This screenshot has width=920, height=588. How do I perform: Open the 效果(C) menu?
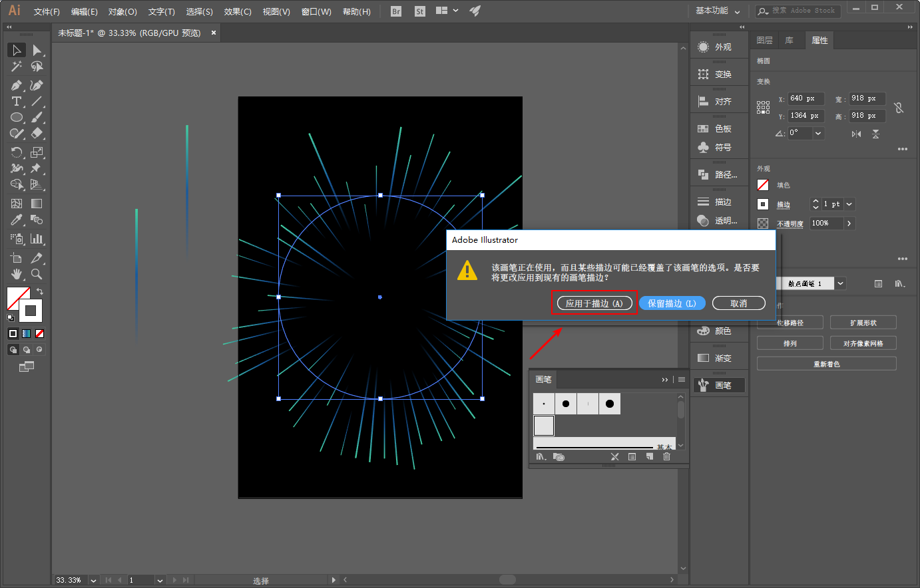tap(238, 11)
